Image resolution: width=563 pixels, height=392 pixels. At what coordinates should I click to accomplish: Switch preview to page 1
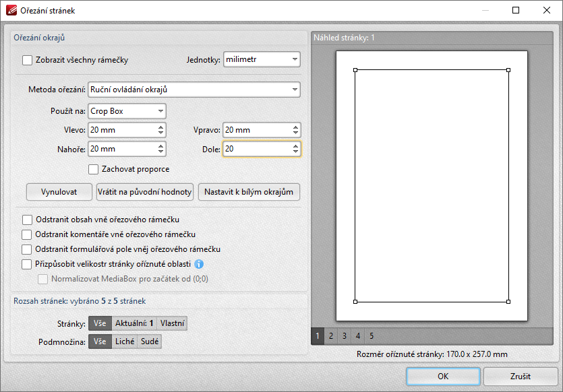tap(318, 336)
